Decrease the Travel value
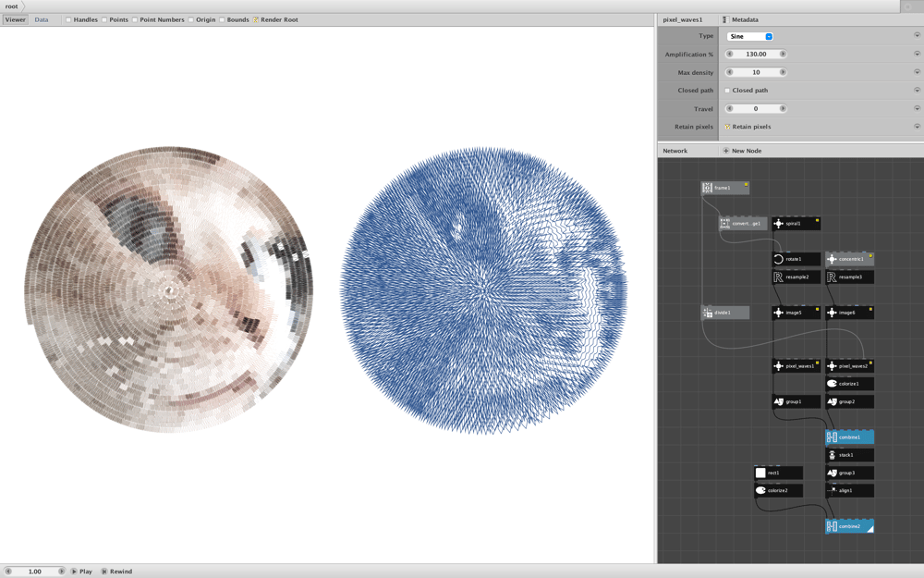 coord(730,108)
